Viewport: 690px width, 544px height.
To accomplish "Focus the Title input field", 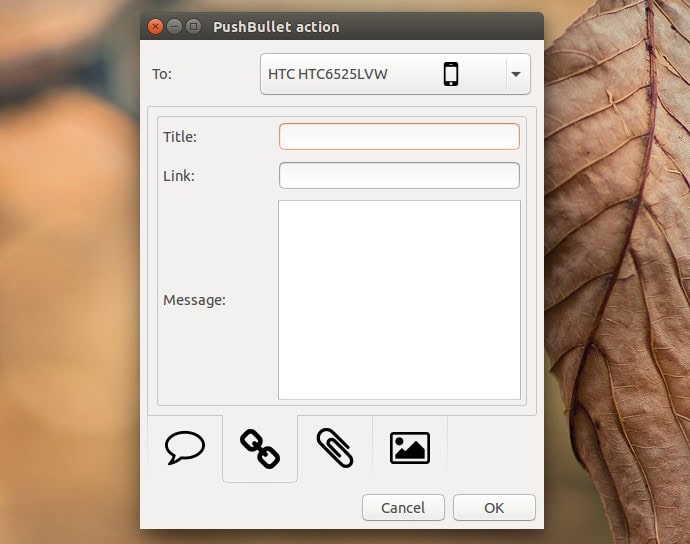I will (399, 136).
